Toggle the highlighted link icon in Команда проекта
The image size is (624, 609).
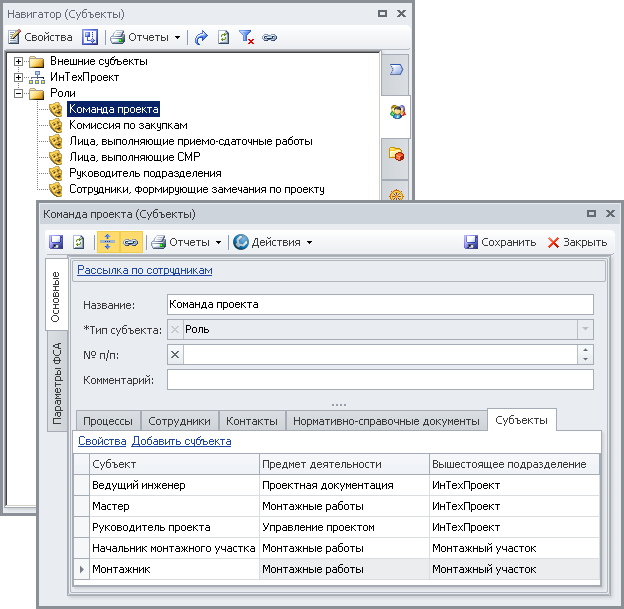pos(131,242)
